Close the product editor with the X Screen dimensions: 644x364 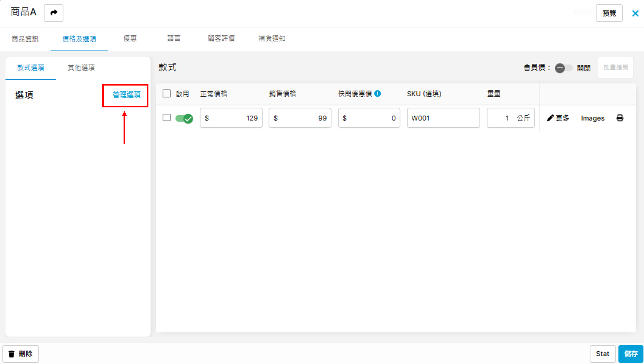tap(635, 13)
